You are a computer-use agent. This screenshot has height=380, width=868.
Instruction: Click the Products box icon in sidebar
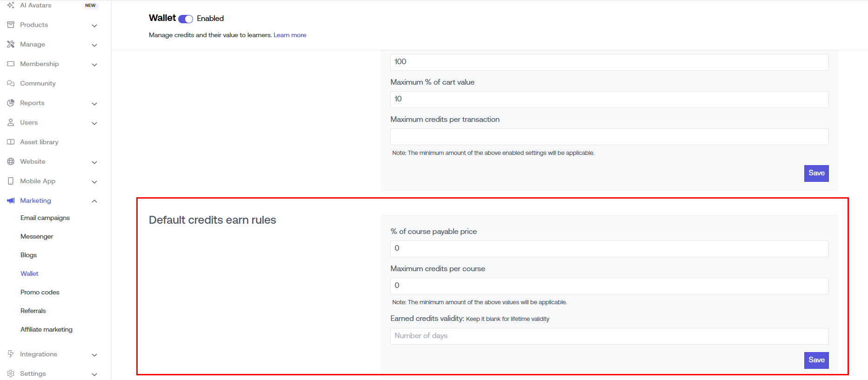[x=11, y=25]
